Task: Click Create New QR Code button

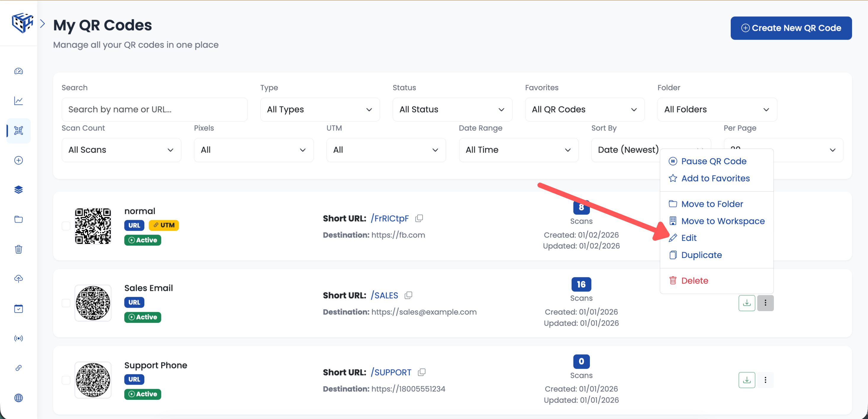Action: pyautogui.click(x=791, y=28)
